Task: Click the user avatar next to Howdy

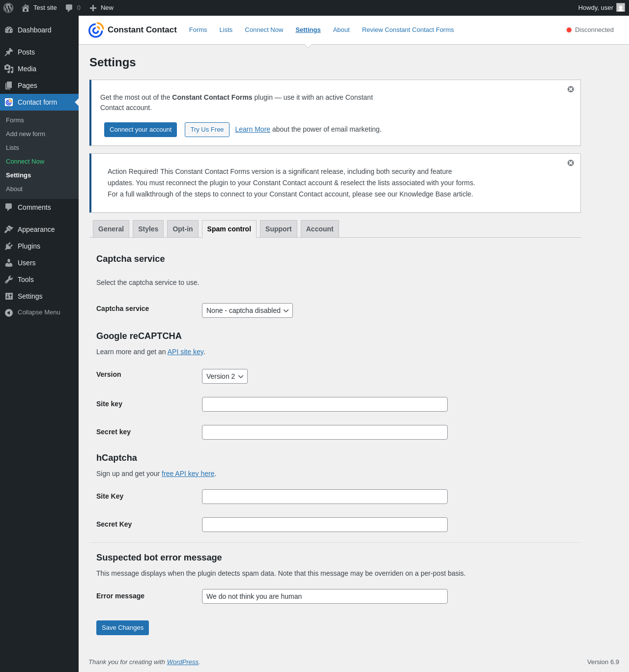Action: 620,8
